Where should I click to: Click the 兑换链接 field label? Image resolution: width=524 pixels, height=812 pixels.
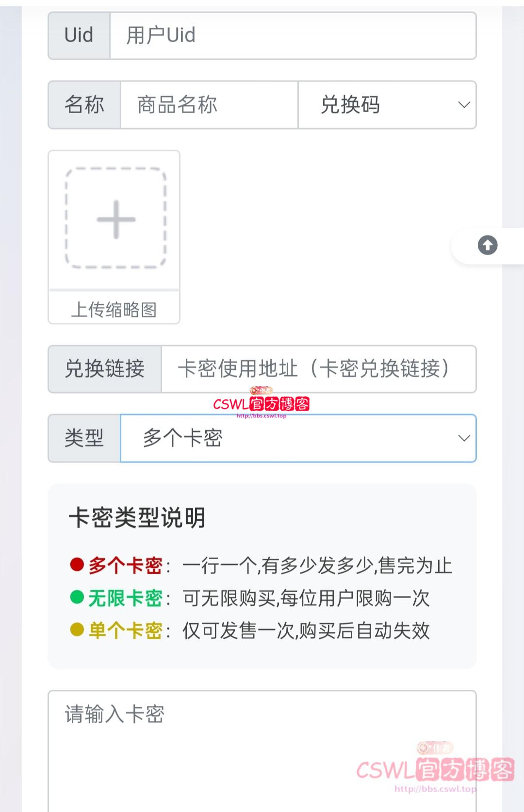pyautogui.click(x=105, y=369)
